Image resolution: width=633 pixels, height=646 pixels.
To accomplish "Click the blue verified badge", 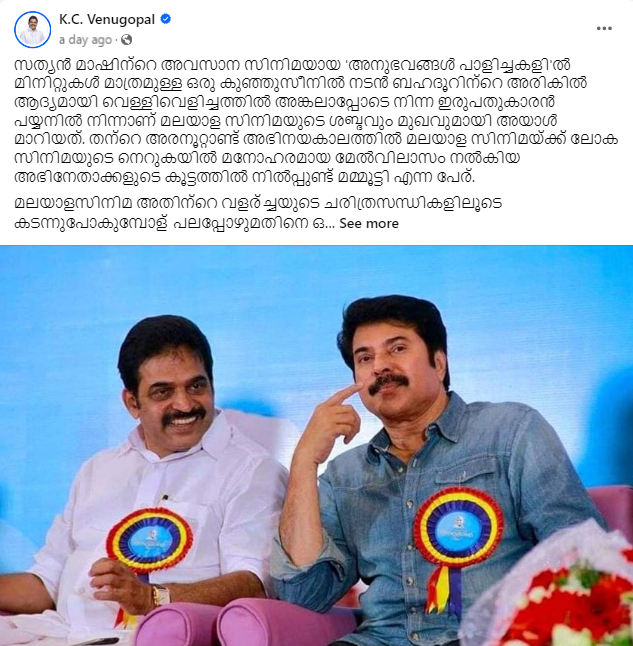I will (166, 19).
